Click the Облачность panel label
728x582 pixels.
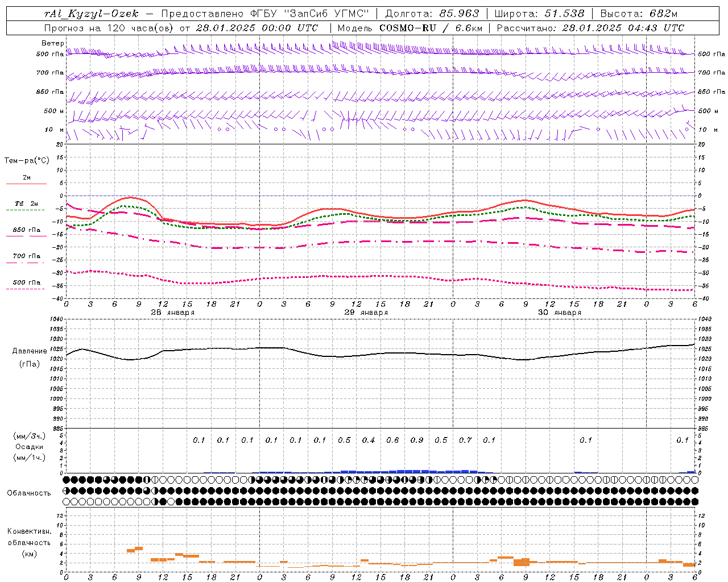pos(29,493)
